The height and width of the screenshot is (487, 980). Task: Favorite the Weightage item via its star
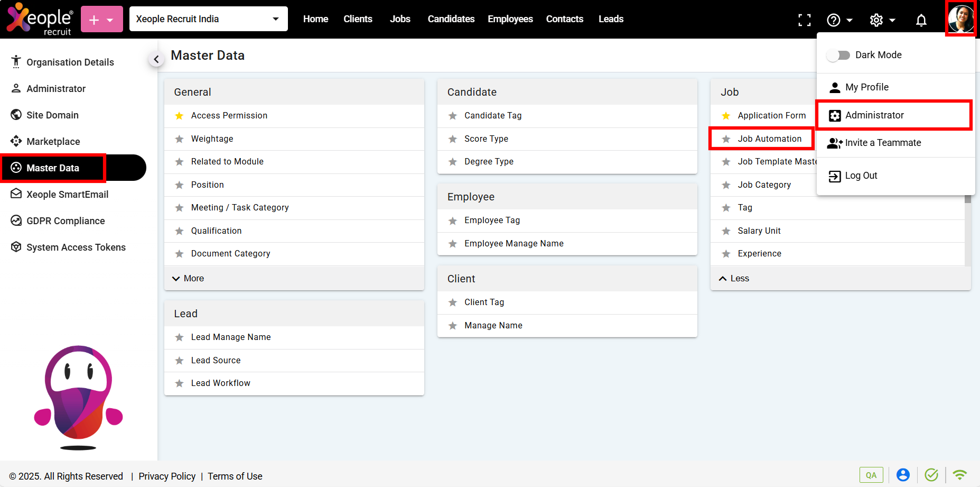(180, 139)
